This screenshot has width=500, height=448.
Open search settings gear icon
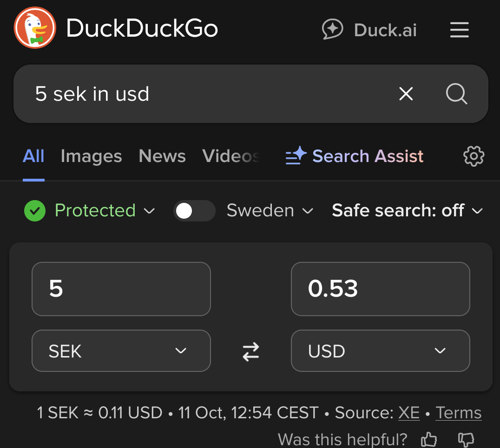tap(474, 156)
